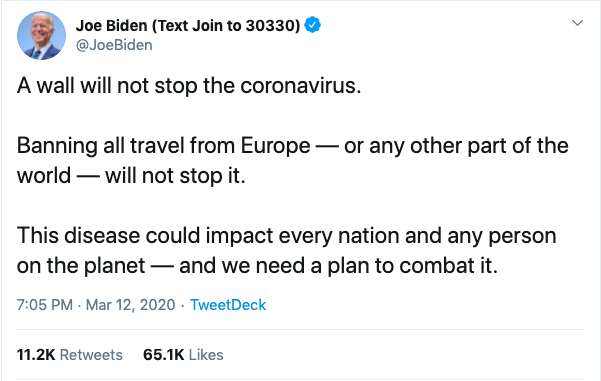Click the 7:05 PM timestamp
Viewport: 601px width, 381px height.
[44, 305]
